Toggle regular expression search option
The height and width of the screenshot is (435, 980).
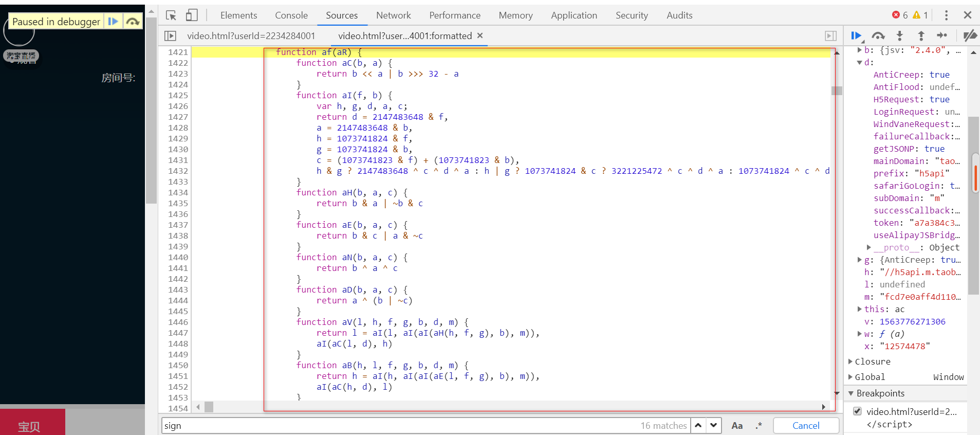(759, 425)
